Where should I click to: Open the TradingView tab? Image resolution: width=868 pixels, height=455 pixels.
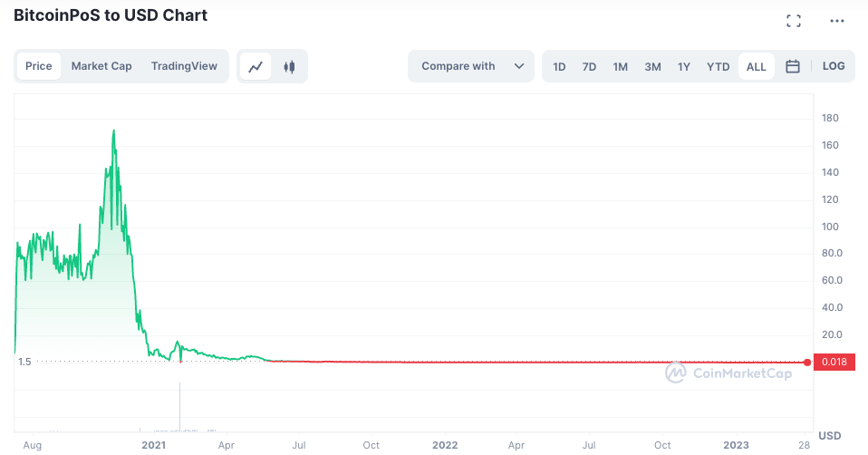[184, 66]
